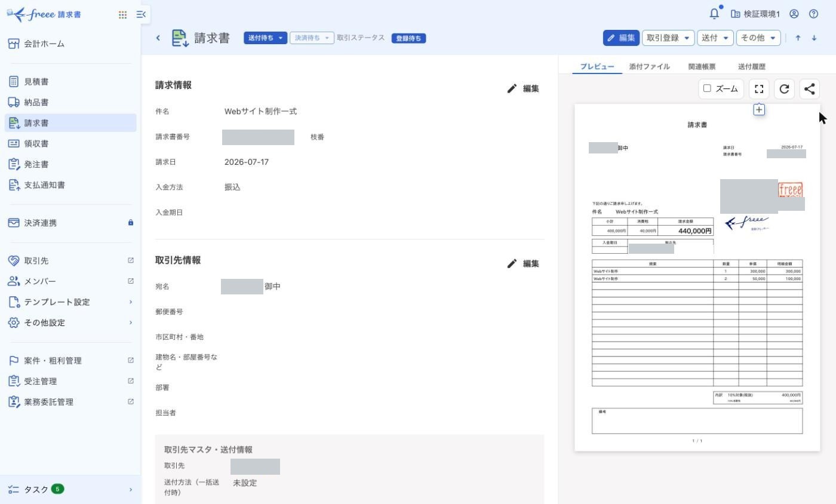Open the 取引登録 dropdown
The width and height of the screenshot is (836, 504).
668,38
